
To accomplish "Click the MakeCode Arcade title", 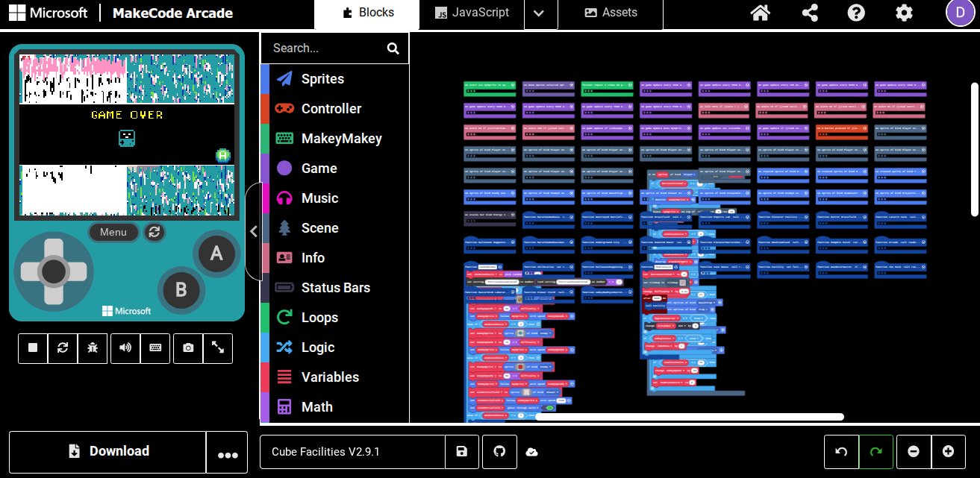I will click(172, 13).
